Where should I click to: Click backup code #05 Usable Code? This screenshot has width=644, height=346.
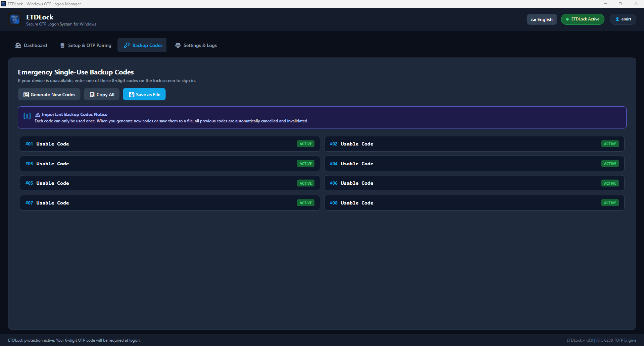tap(170, 183)
